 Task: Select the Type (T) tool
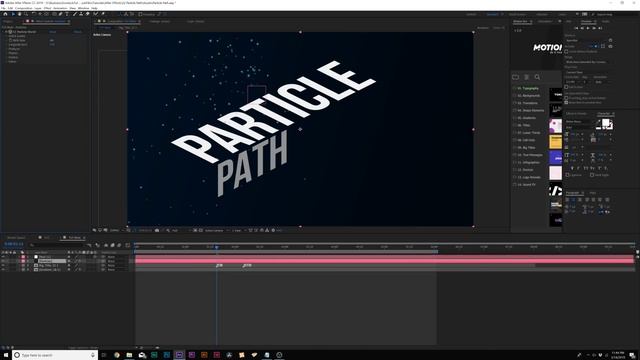(x=67, y=14)
